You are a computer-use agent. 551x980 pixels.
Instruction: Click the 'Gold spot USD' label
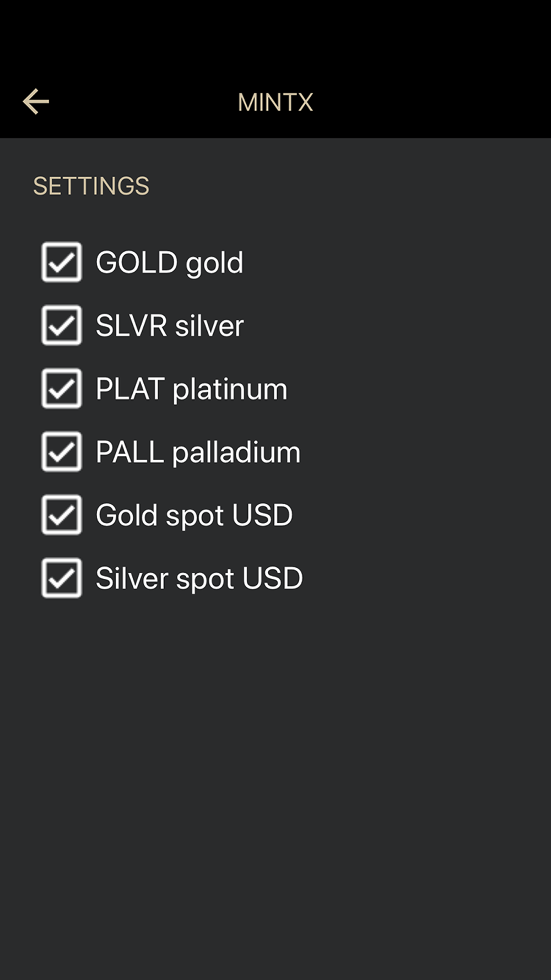click(x=194, y=516)
